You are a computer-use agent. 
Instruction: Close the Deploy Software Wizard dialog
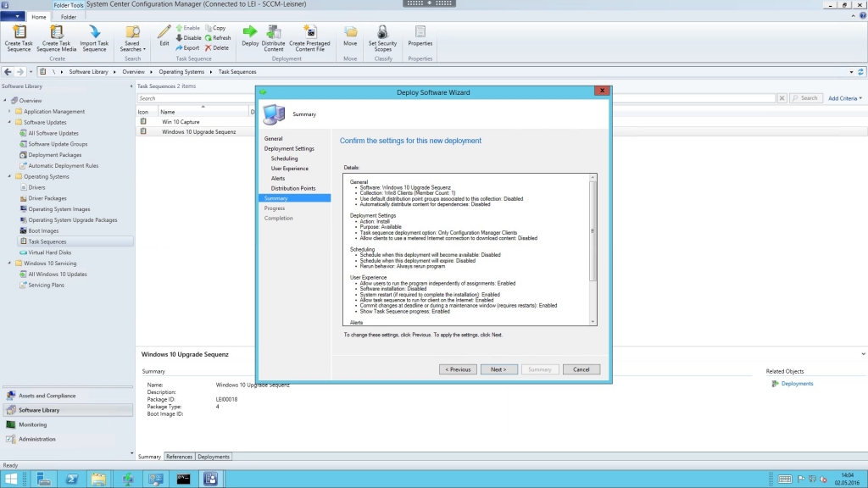click(x=603, y=91)
